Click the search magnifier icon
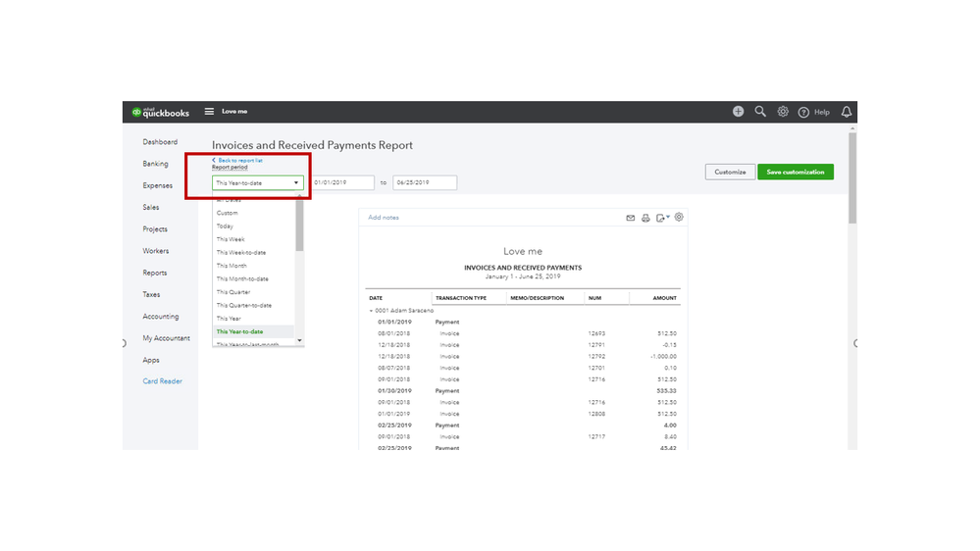 tap(760, 112)
